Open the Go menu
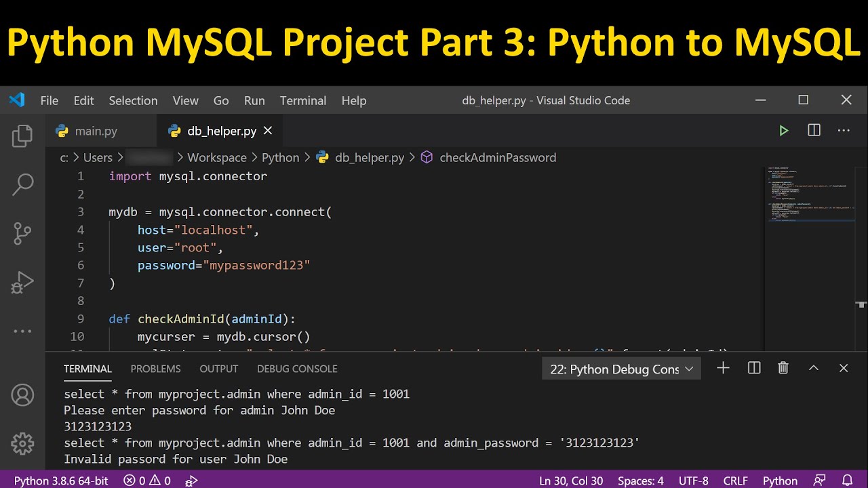This screenshot has height=488, width=868. (221, 100)
